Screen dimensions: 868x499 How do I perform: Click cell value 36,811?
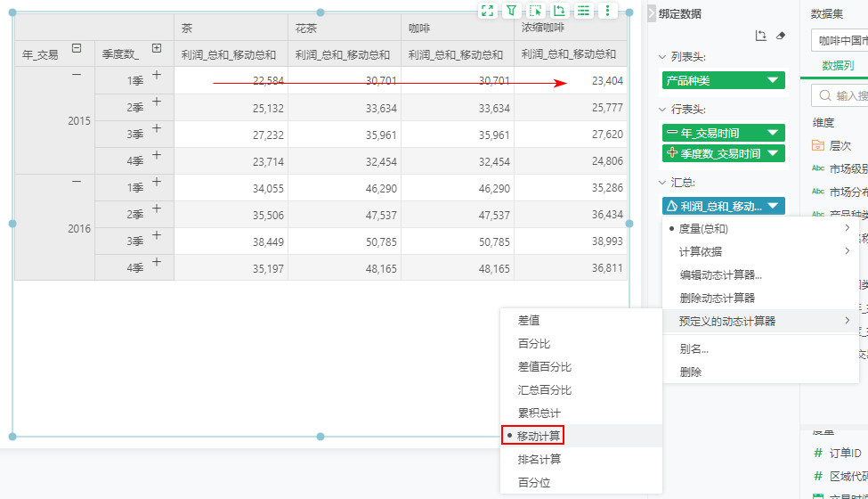click(607, 268)
